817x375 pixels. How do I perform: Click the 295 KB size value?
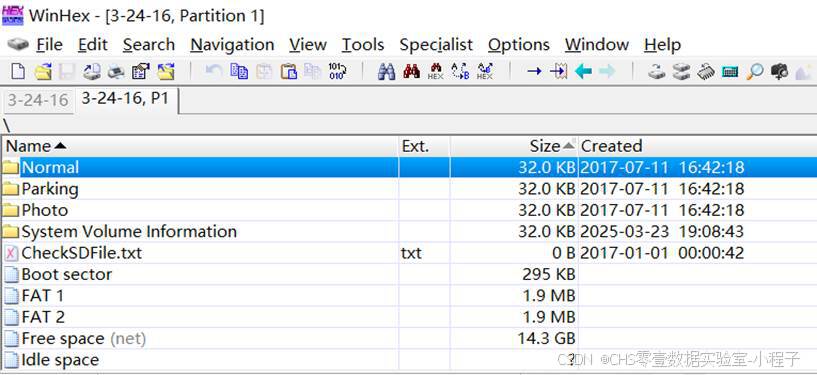click(x=548, y=274)
